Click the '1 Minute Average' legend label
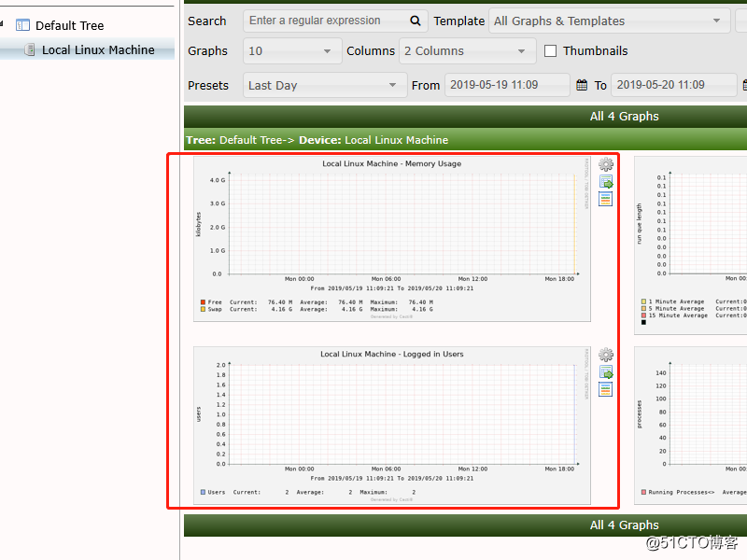Image resolution: width=747 pixels, height=560 pixels. pyautogui.click(x=676, y=301)
